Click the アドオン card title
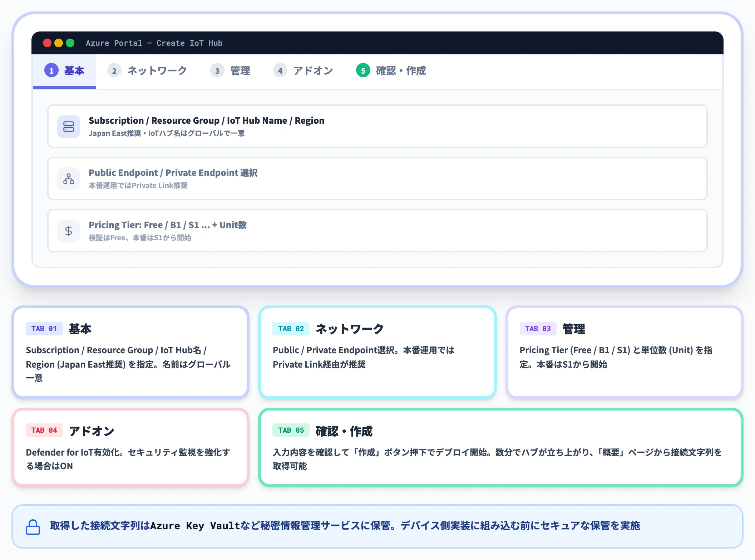 point(92,431)
